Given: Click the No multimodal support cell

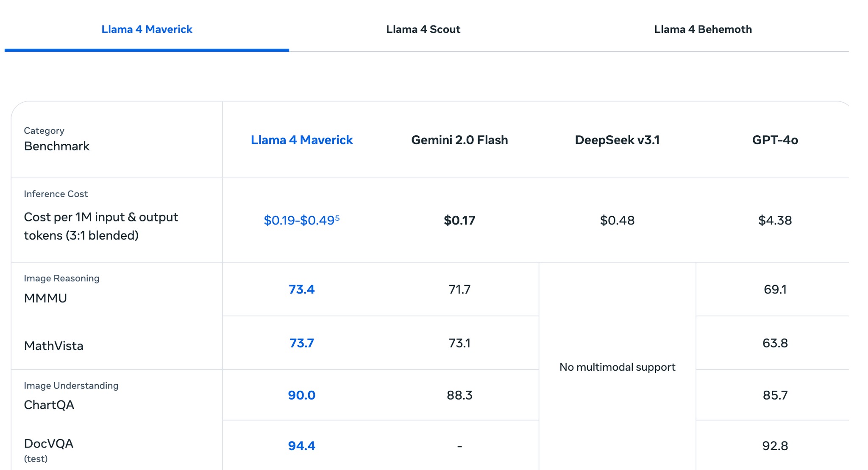Looking at the screenshot, I should [617, 367].
